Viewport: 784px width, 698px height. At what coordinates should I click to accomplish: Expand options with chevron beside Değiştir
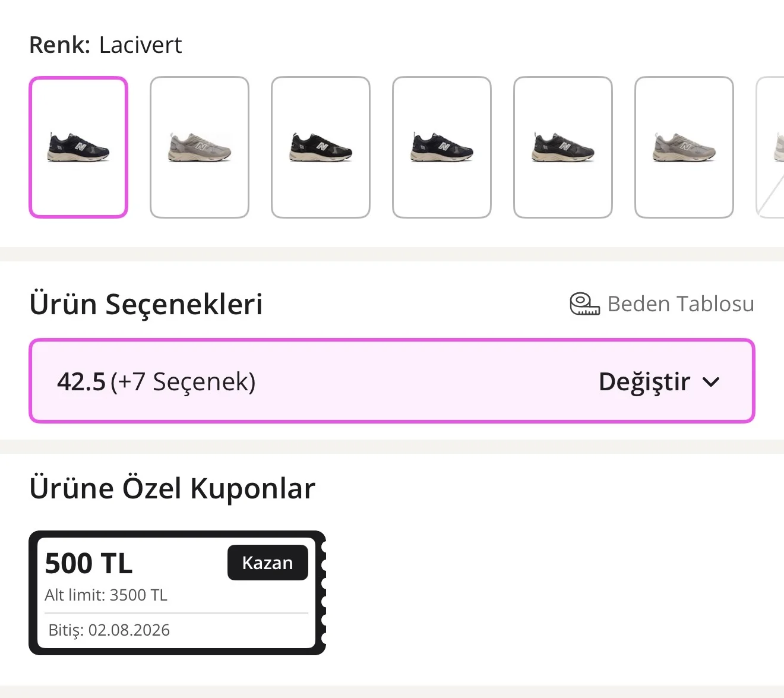[x=711, y=382]
